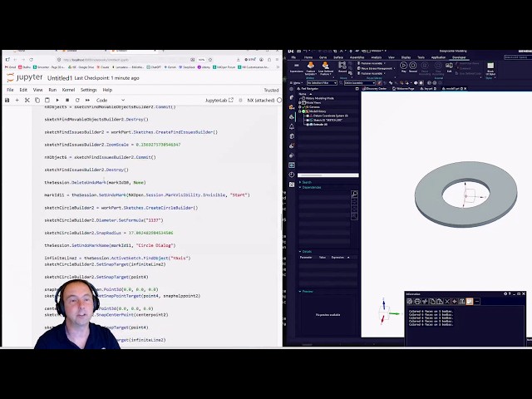Switch to the NX Assemblies ribbon tab
Screen dimensions: 532x399
tap(357, 57)
